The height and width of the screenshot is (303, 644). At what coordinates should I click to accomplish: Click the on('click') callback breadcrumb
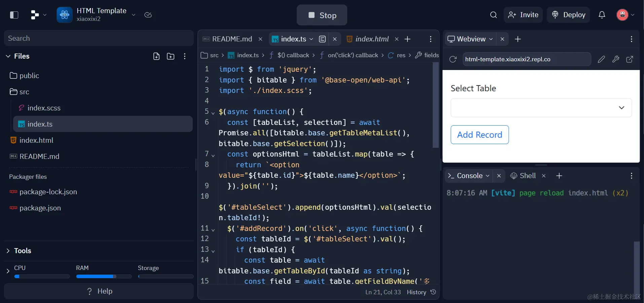click(349, 55)
